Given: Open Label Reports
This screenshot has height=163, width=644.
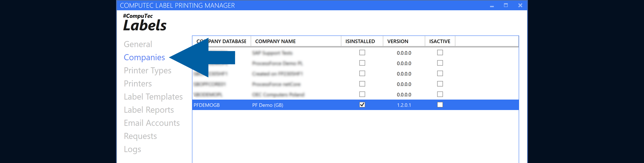Looking at the screenshot, I should pyautogui.click(x=149, y=110).
